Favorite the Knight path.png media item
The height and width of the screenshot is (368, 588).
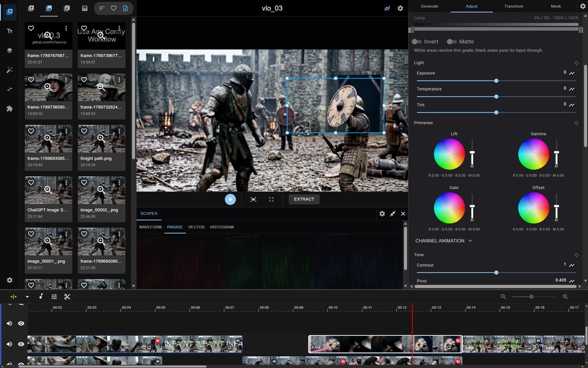point(84,131)
